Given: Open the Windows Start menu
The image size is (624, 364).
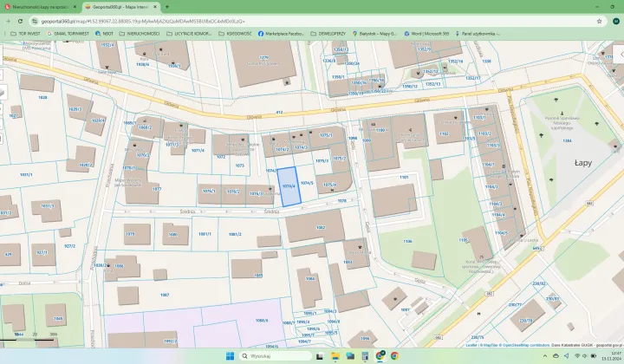Looking at the screenshot, I should tap(231, 355).
